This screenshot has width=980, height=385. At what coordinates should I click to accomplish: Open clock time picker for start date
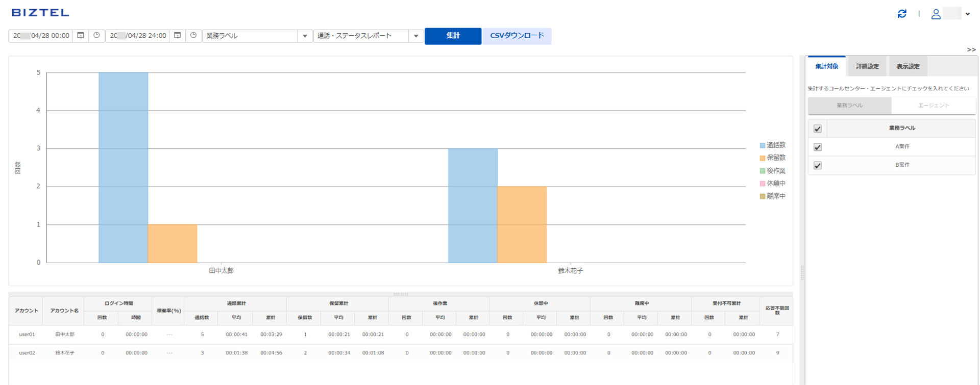pyautogui.click(x=96, y=36)
